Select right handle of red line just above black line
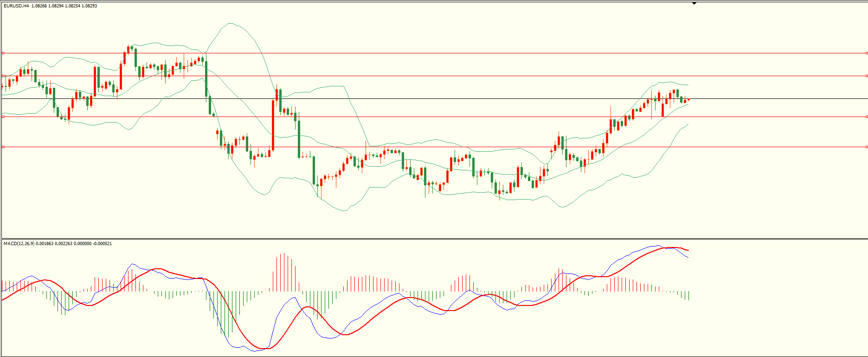This screenshot has height=357, width=868. [x=867, y=76]
